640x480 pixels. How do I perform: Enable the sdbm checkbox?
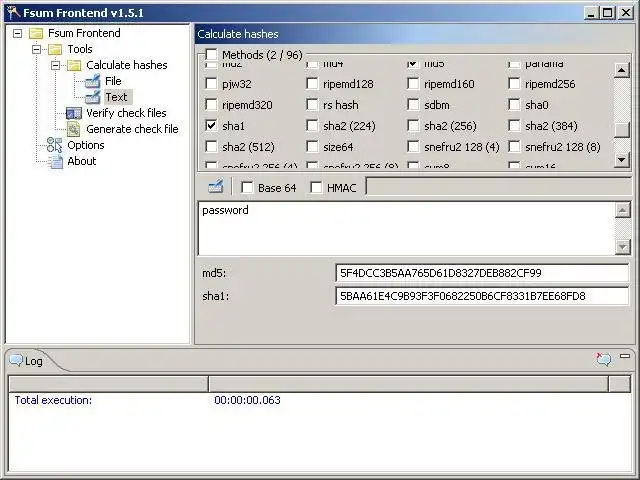pyautogui.click(x=413, y=104)
